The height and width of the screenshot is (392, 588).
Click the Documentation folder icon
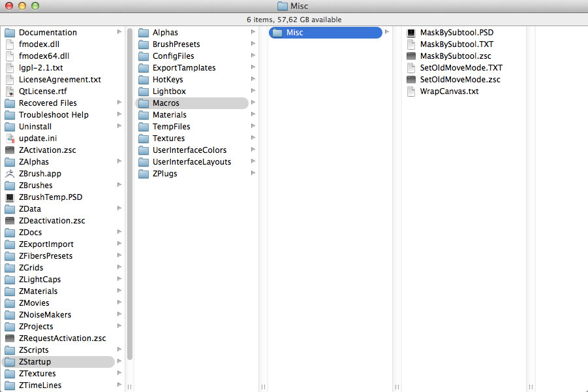click(10, 33)
